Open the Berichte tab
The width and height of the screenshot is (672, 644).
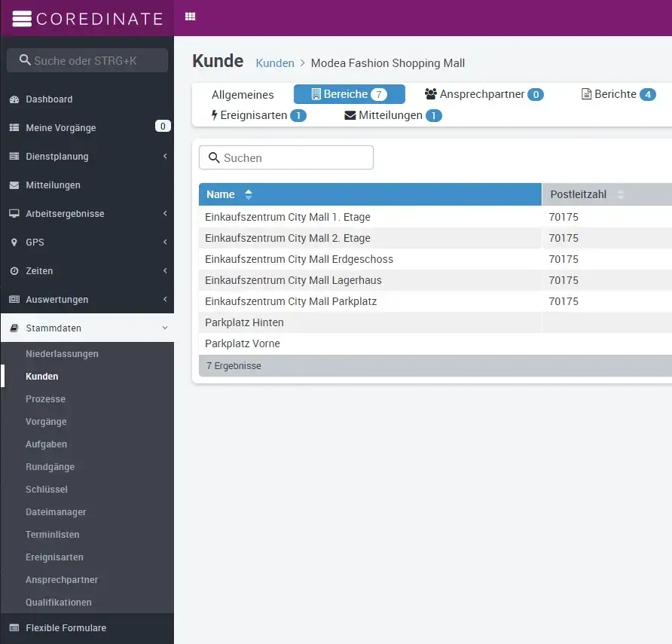[618, 94]
